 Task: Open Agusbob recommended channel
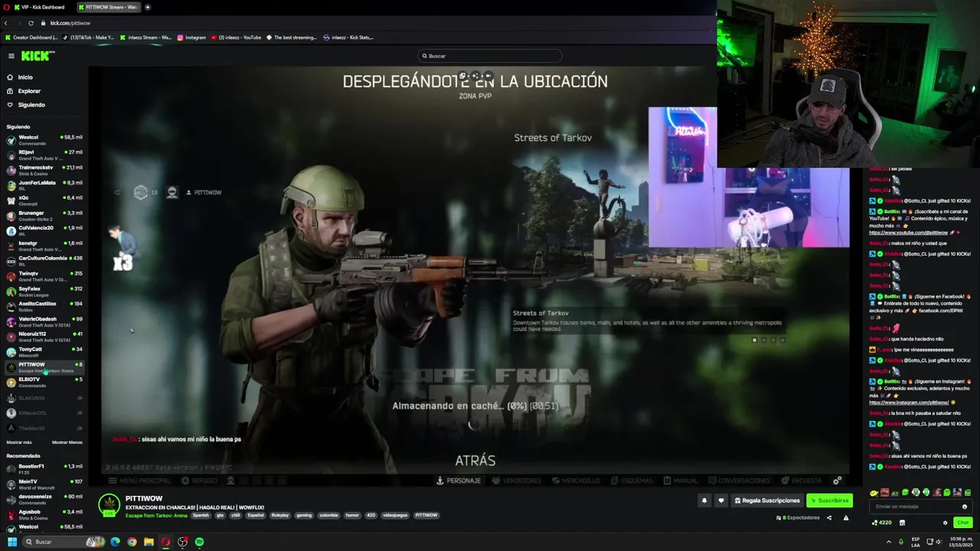pyautogui.click(x=44, y=514)
